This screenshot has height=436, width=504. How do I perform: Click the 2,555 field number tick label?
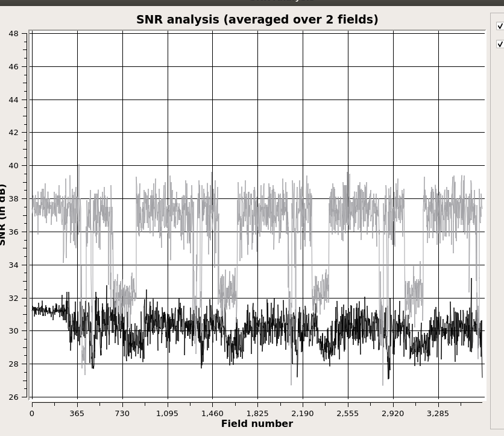[348, 413]
